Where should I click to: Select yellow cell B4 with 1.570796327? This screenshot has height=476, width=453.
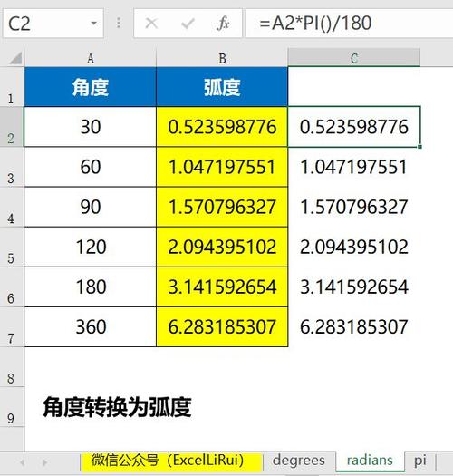pyautogui.click(x=222, y=207)
